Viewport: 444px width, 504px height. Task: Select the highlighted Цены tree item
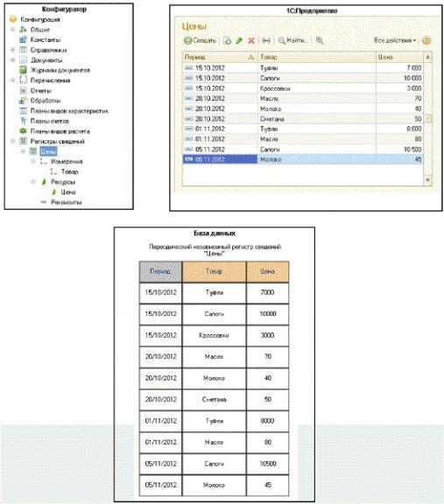tap(48, 151)
